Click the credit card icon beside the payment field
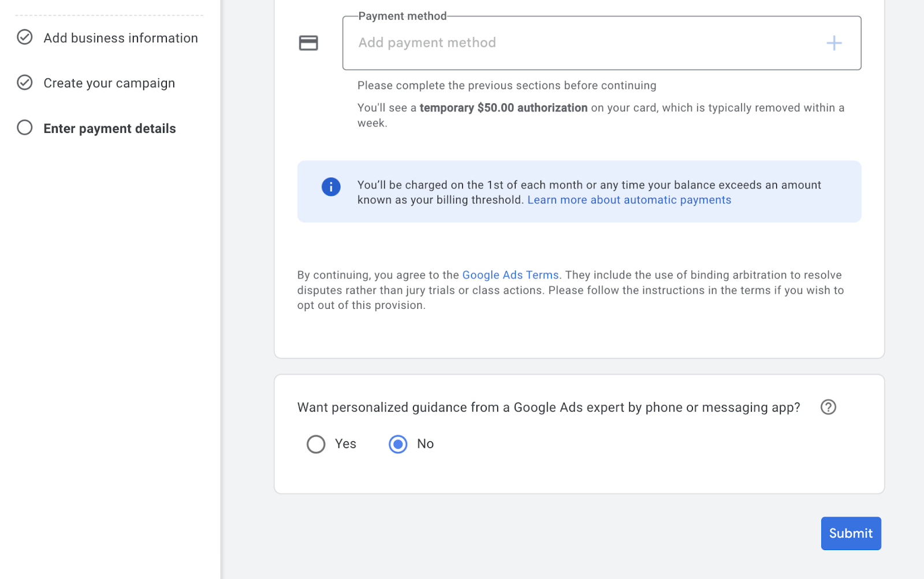 (x=308, y=42)
